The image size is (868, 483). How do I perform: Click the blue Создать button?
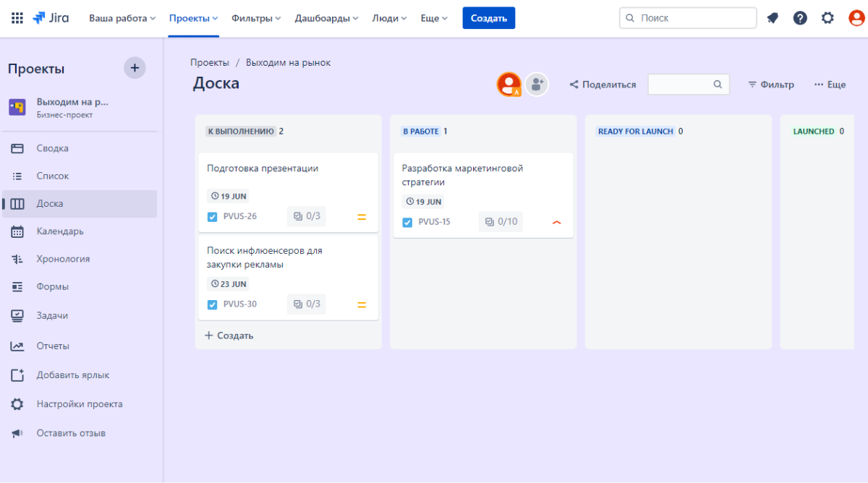click(488, 18)
